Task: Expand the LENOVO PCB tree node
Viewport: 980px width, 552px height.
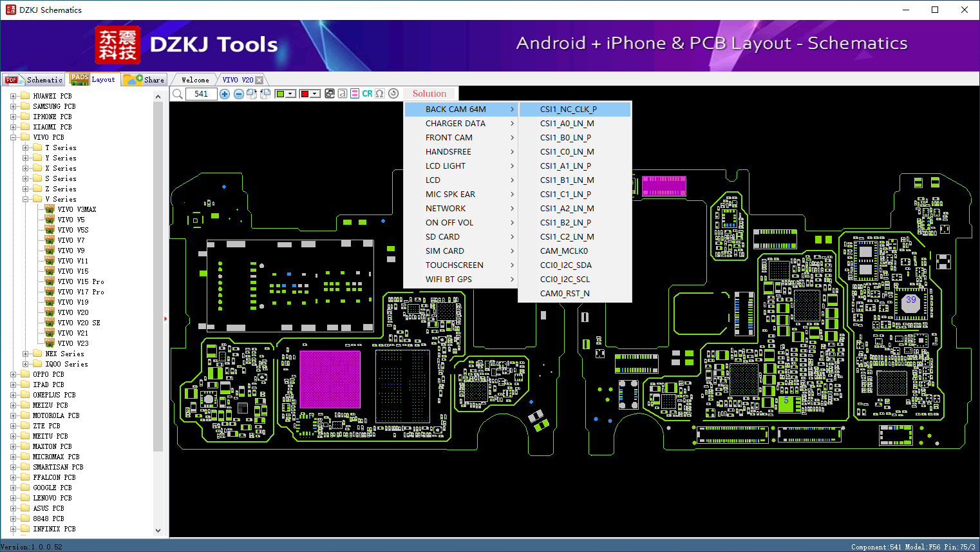Action: click(x=13, y=498)
